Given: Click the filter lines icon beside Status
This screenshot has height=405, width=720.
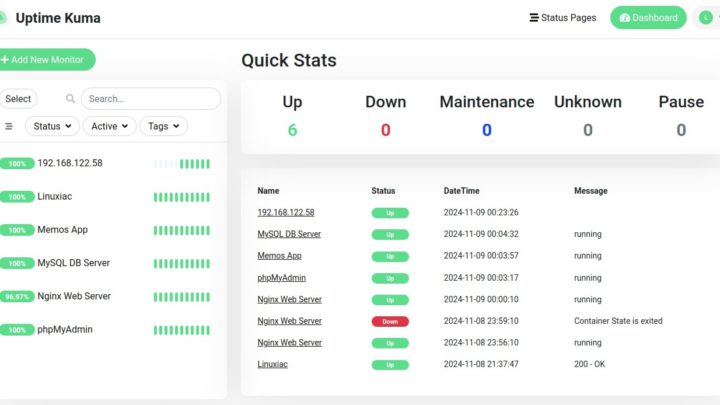Looking at the screenshot, I should pyautogui.click(x=9, y=127).
